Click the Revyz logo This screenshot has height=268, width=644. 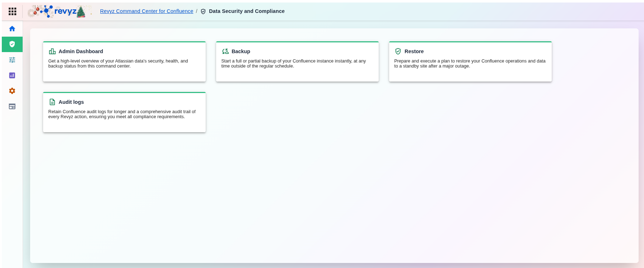(59, 11)
